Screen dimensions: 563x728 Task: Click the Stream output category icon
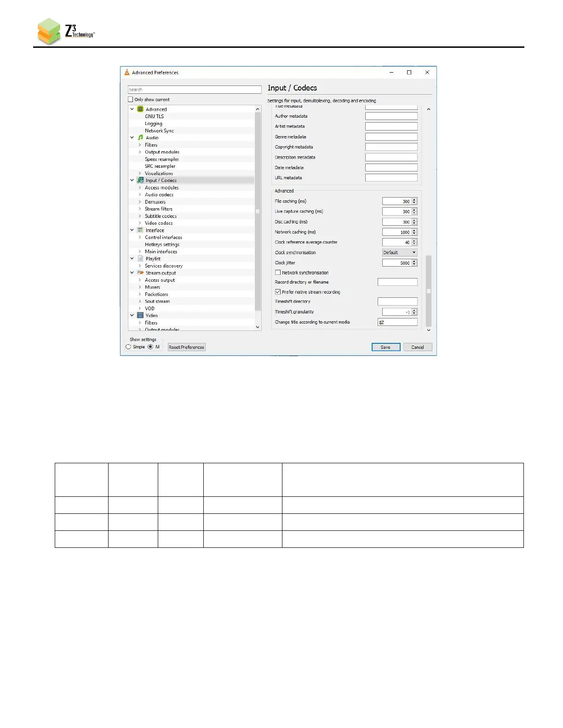(x=140, y=273)
